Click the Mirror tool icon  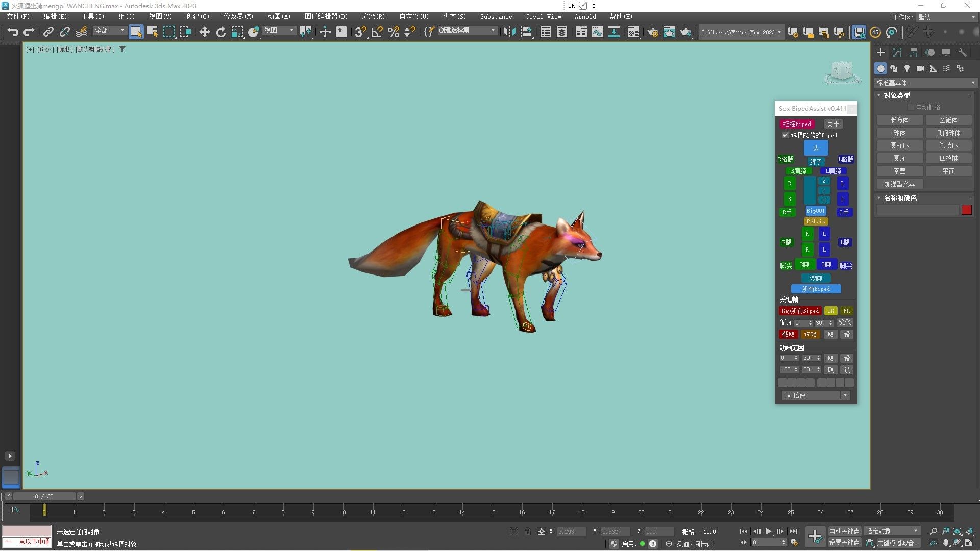(509, 32)
